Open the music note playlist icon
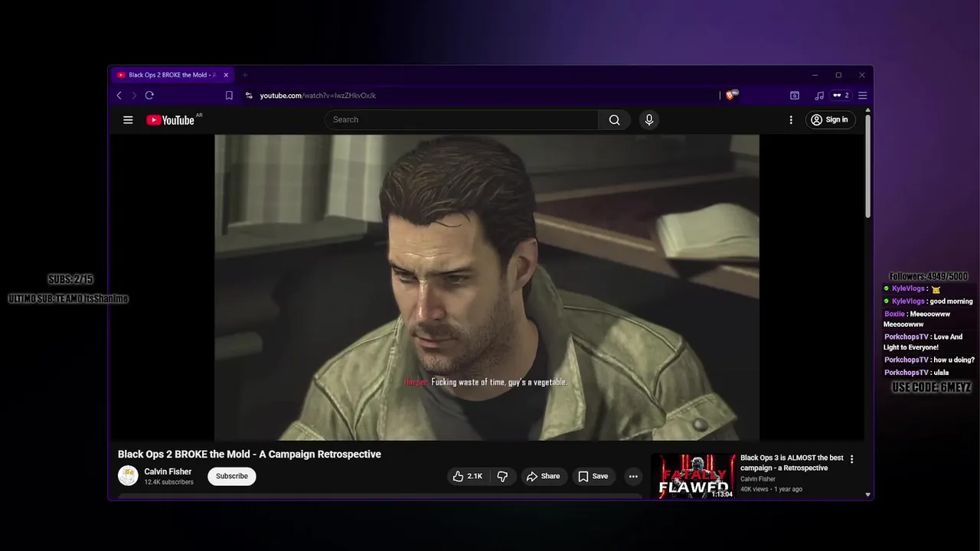Screen dimensions: 980x551 tap(819, 96)
